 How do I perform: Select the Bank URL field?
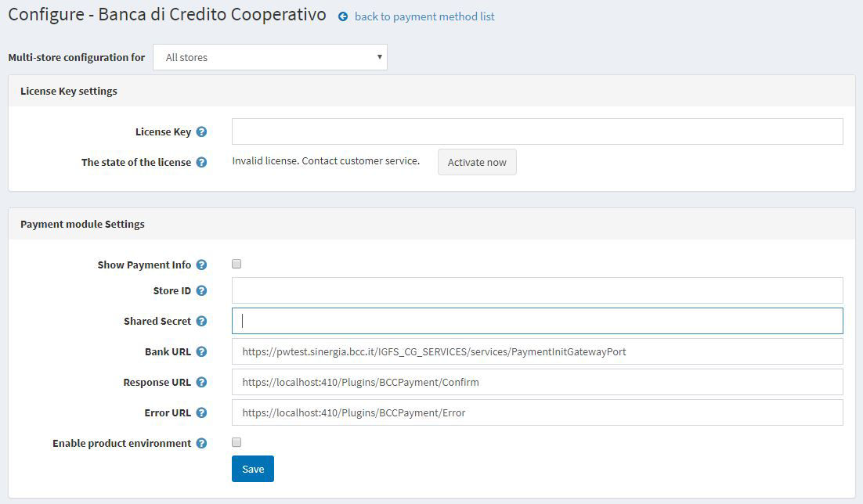[537, 351]
